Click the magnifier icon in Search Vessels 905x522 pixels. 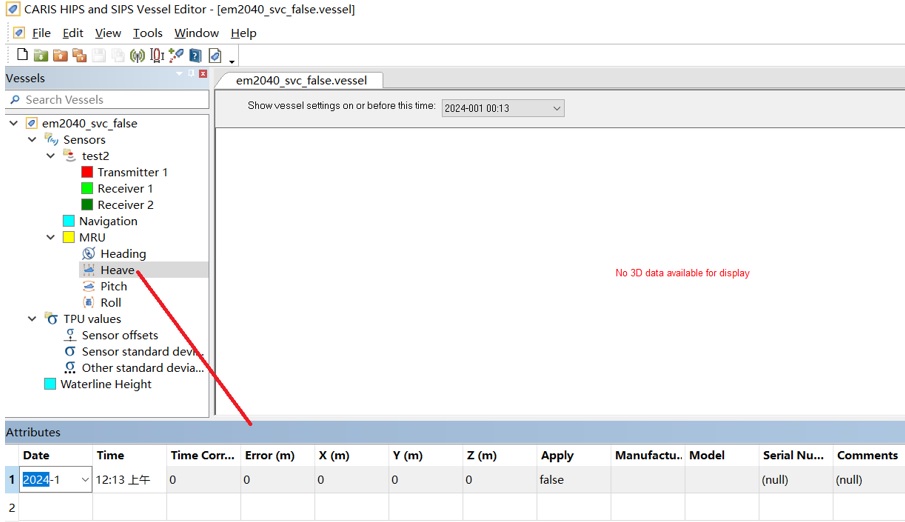(x=15, y=99)
